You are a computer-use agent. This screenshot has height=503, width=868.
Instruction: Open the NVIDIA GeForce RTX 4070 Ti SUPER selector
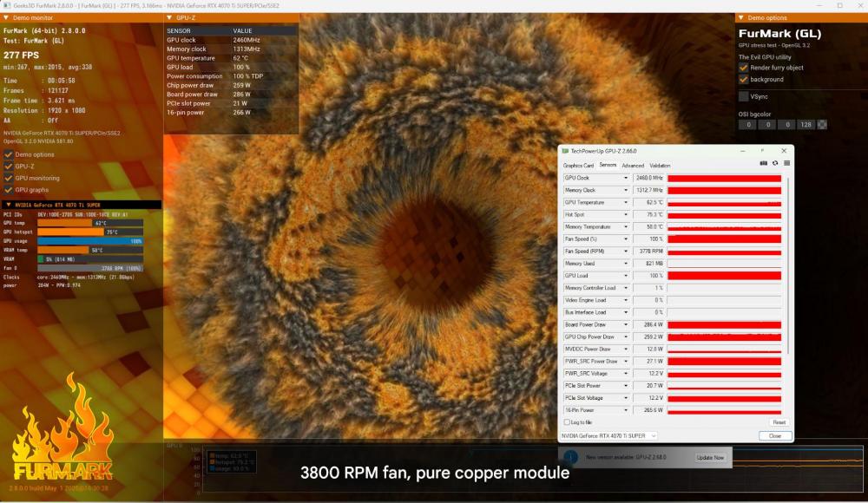coord(608,435)
